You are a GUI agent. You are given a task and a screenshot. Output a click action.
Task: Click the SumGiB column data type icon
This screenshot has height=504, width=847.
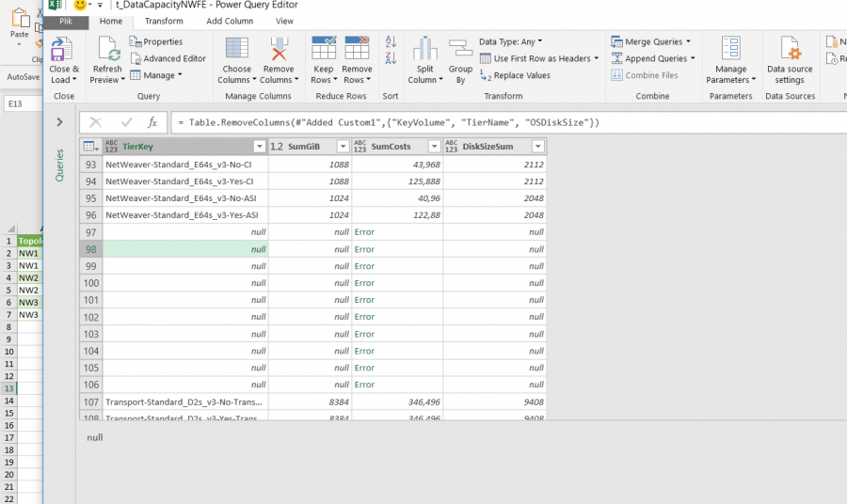[x=277, y=147]
